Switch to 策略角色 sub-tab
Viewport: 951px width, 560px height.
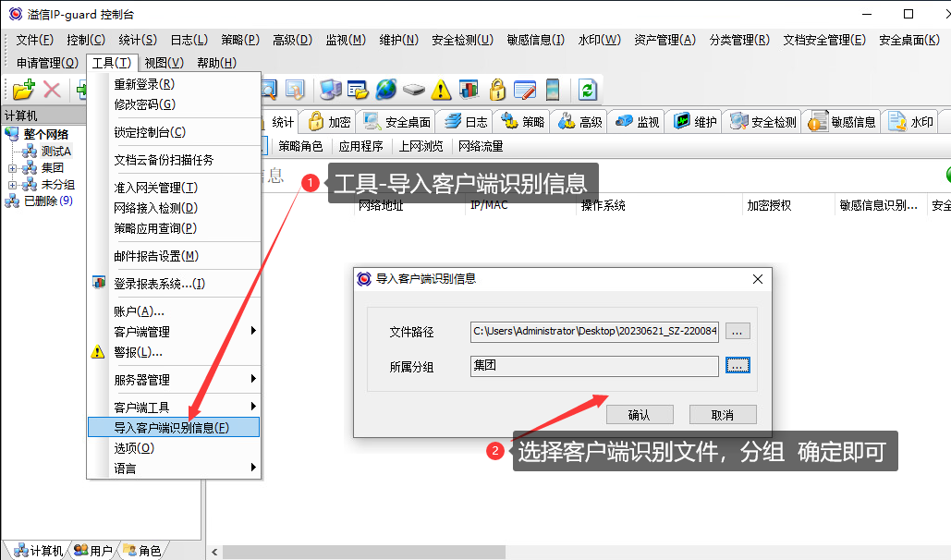[301, 146]
